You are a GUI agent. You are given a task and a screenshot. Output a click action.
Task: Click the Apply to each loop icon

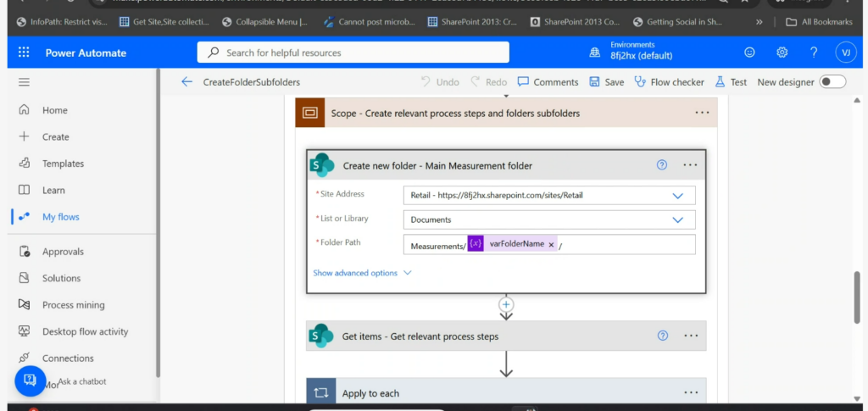tap(321, 392)
